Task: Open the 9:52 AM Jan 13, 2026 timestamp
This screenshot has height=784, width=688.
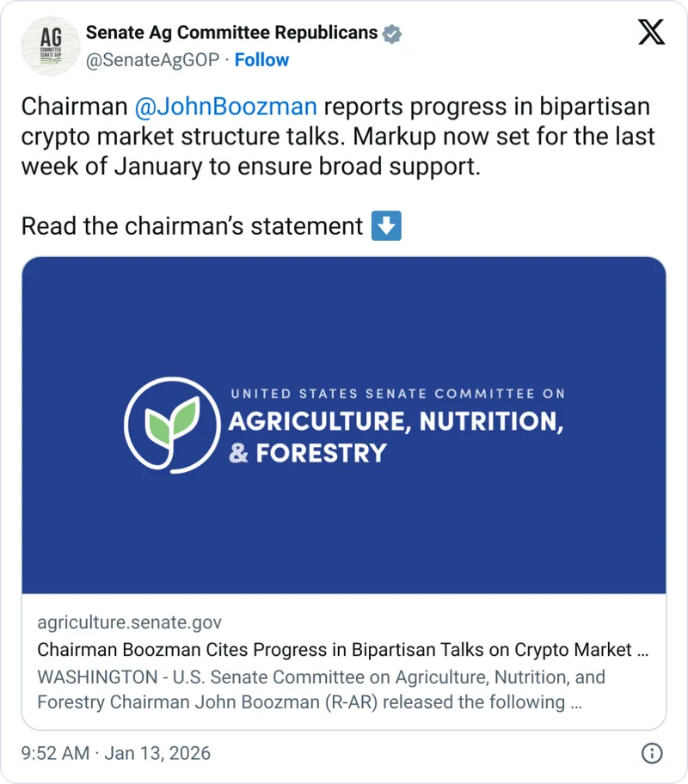Action: [x=116, y=754]
